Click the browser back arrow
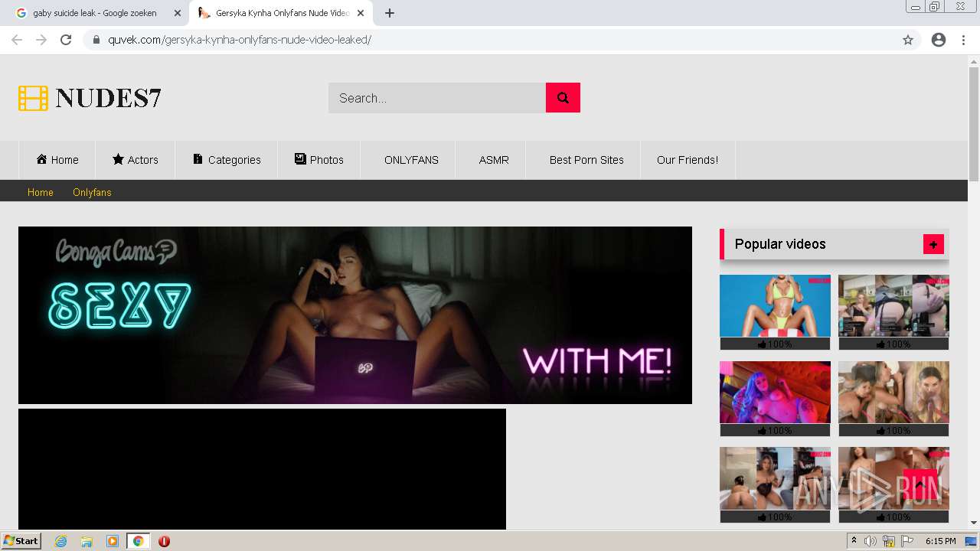The width and height of the screenshot is (980, 551). [x=17, y=40]
